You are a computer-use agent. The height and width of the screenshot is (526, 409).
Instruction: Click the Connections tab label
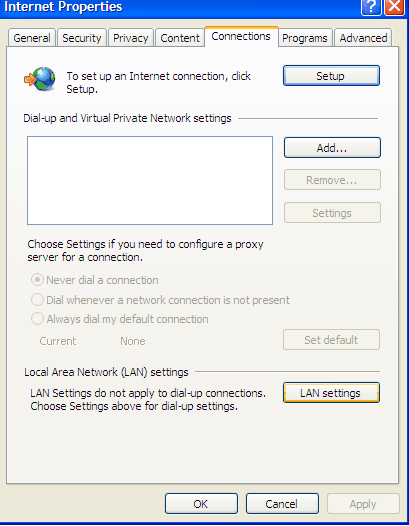pos(241,36)
